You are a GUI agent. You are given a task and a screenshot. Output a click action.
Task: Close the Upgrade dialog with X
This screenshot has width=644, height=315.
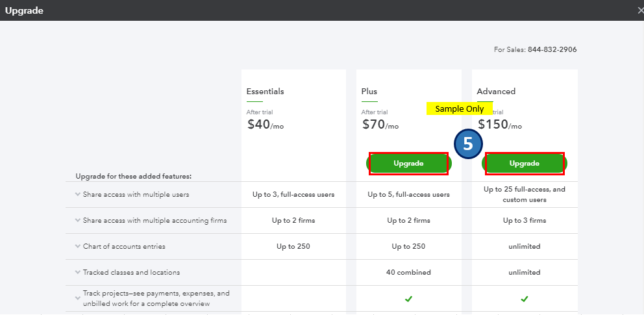coord(639,10)
